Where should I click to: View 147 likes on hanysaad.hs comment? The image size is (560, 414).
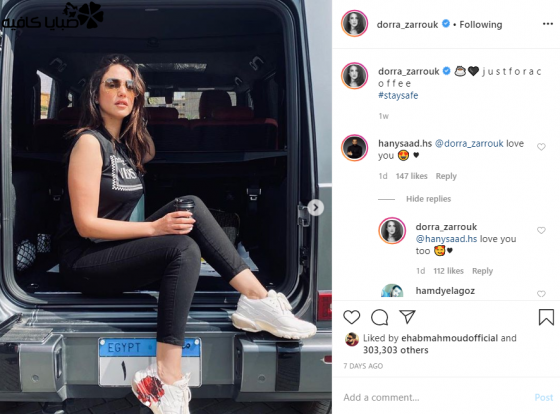point(411,176)
